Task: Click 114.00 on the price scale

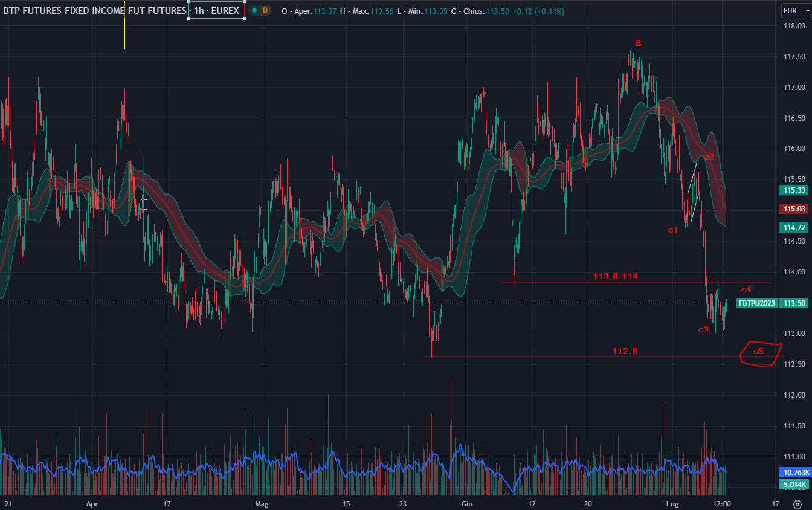Action: tap(793, 272)
